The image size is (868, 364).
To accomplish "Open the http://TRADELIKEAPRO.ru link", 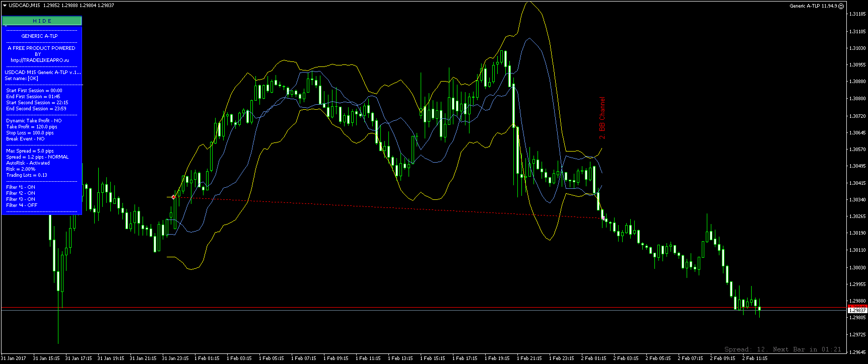I will tap(40, 60).
